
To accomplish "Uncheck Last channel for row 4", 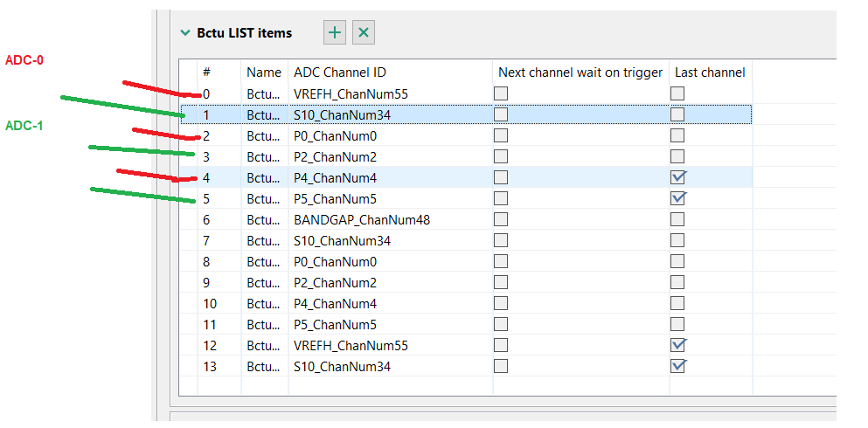I will point(677,177).
